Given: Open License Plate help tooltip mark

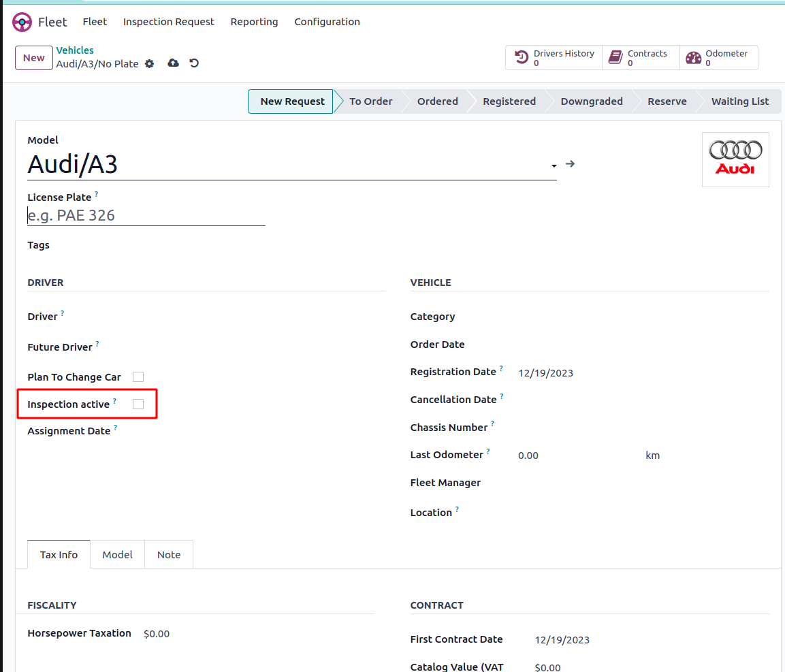Looking at the screenshot, I should tap(97, 193).
